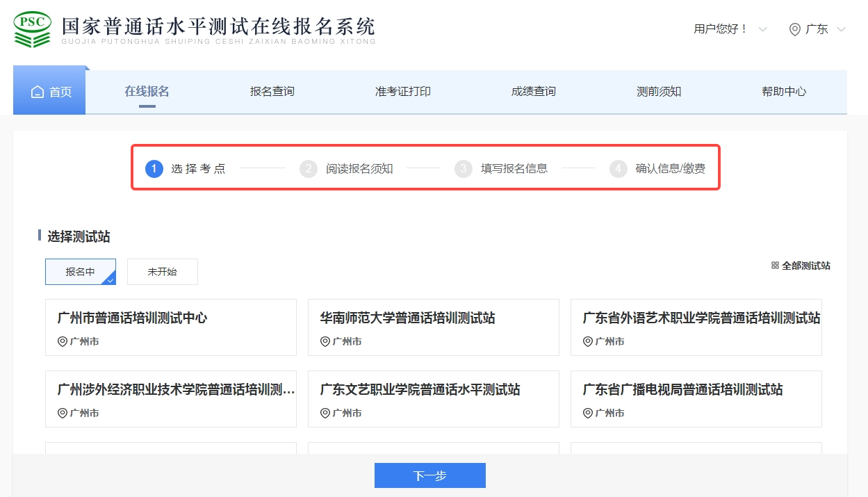Click step 3 circle for 填写报名信息

464,168
